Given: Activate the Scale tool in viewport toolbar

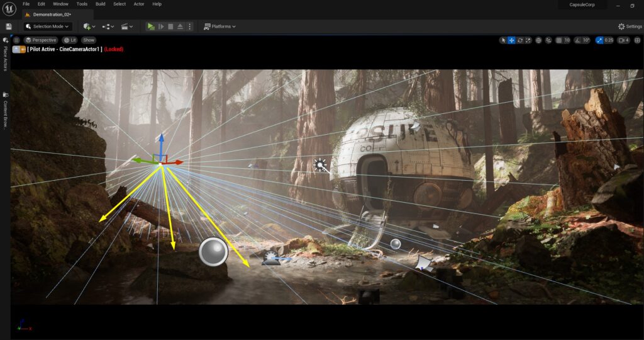Looking at the screenshot, I should (x=528, y=40).
